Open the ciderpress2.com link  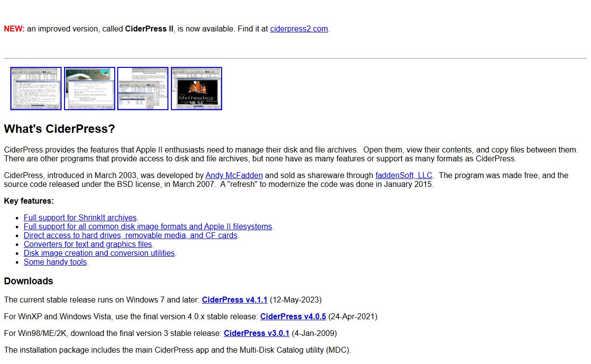pyautogui.click(x=299, y=29)
